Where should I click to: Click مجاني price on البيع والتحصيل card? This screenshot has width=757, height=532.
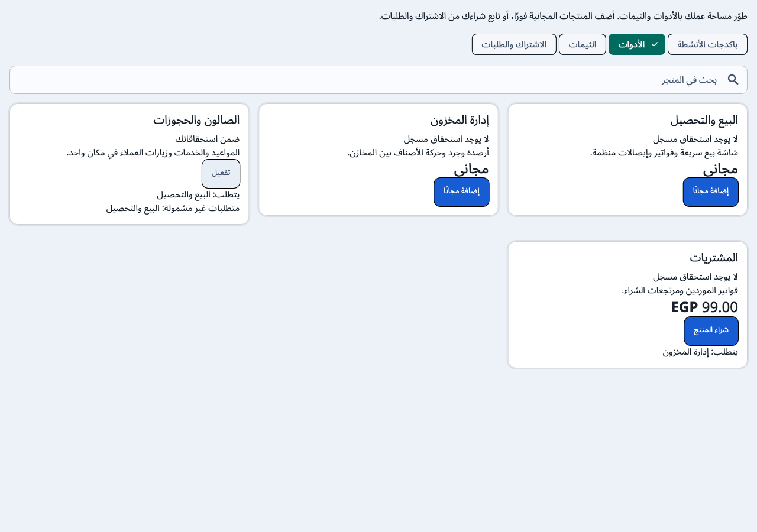(720, 169)
